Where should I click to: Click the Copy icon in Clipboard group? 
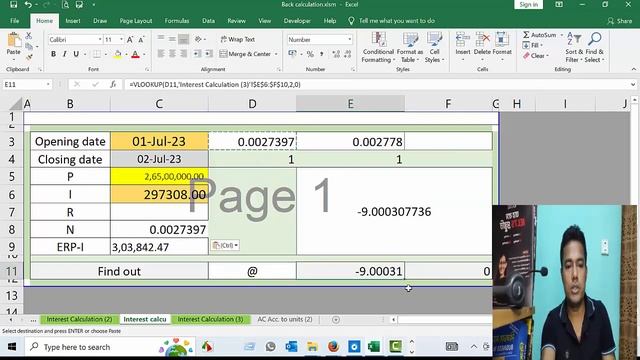pos(29,46)
